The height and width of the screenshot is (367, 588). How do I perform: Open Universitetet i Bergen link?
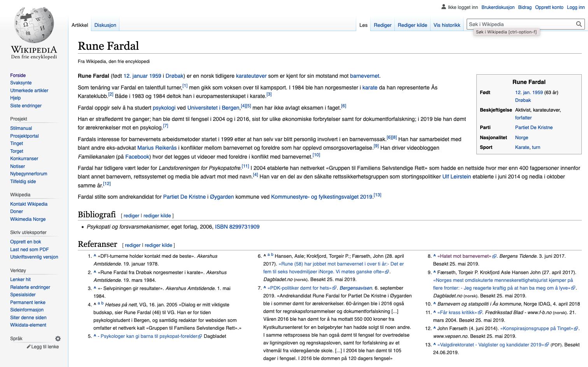pyautogui.click(x=213, y=108)
